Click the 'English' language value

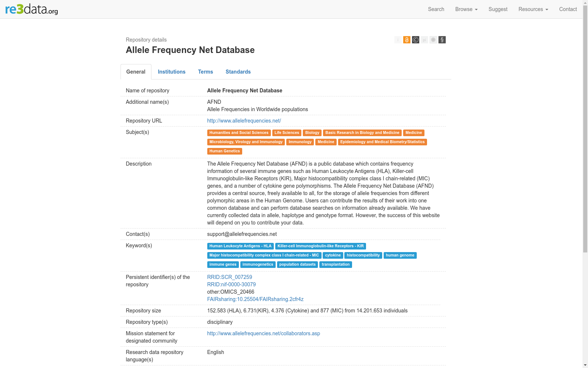pos(216,352)
